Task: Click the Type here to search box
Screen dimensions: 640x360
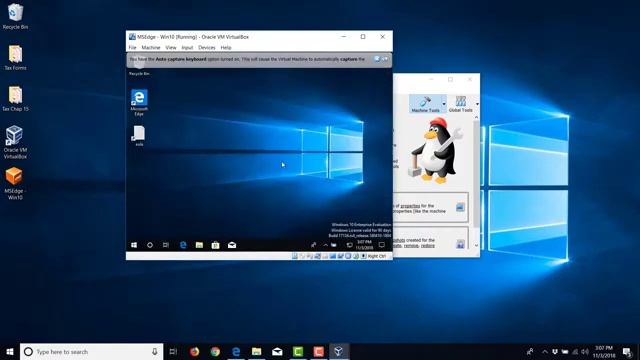Action: tap(91, 351)
